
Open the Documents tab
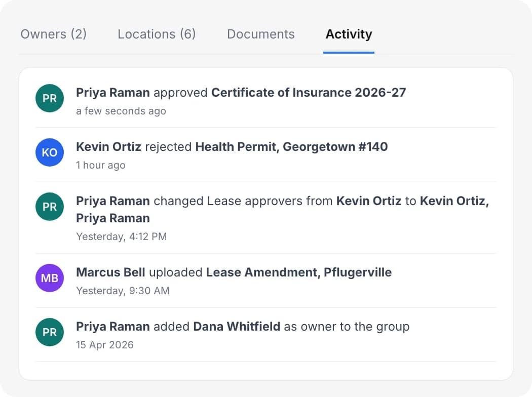[260, 34]
